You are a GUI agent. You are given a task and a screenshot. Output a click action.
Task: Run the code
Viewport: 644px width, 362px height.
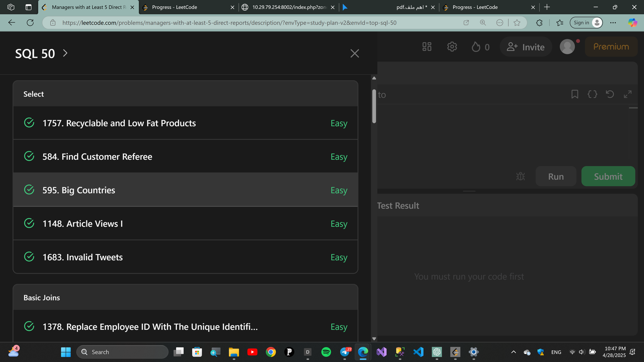coord(556,176)
